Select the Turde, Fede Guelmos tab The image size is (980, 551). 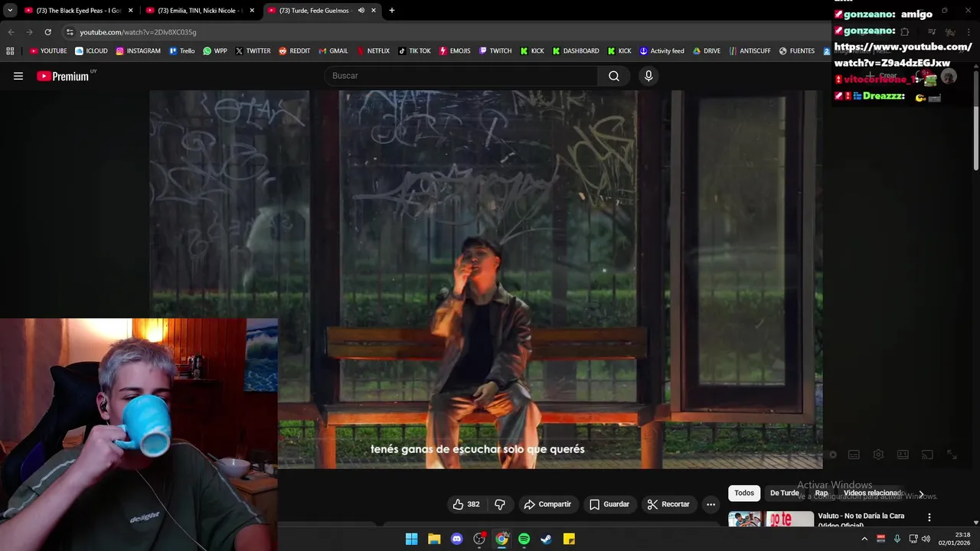322,11
